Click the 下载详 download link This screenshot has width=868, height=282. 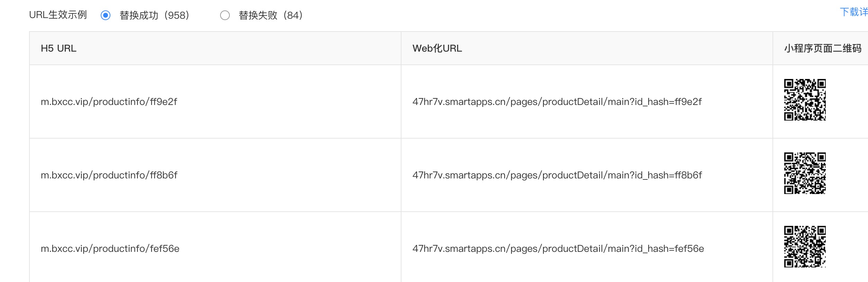[x=854, y=12]
